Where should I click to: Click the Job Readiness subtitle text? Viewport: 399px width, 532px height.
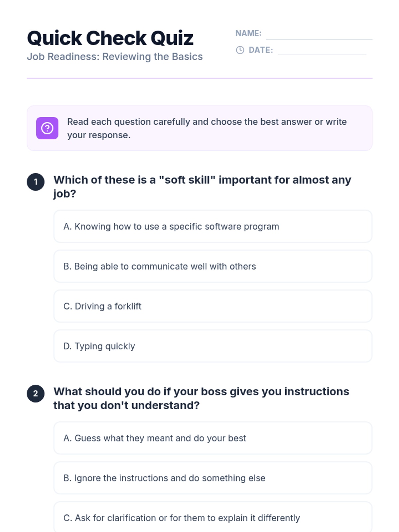pos(115,57)
